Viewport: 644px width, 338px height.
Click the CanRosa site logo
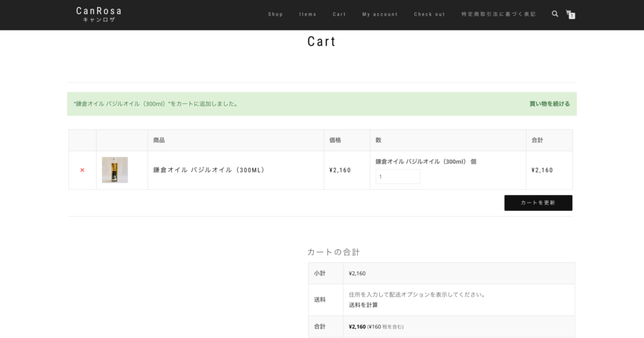pyautogui.click(x=99, y=14)
